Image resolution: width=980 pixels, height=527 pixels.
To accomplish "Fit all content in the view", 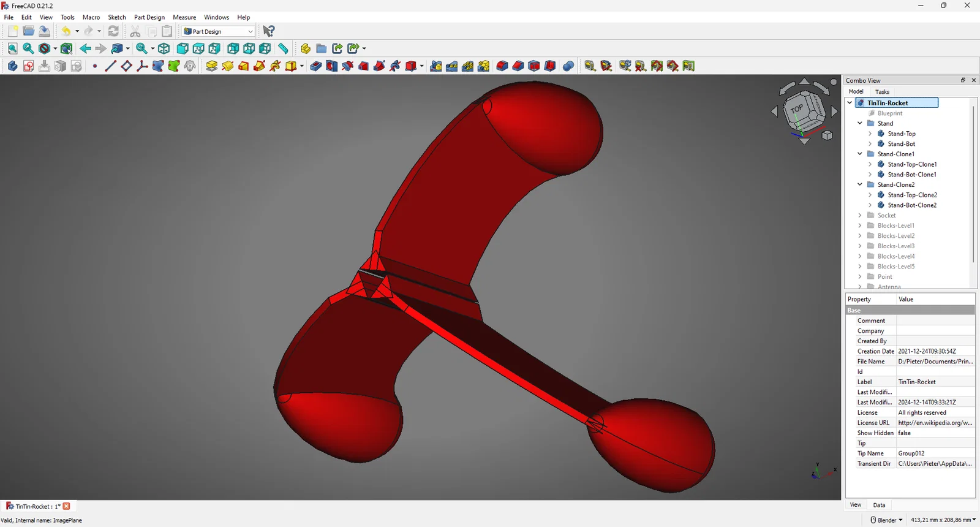I will (x=13, y=48).
